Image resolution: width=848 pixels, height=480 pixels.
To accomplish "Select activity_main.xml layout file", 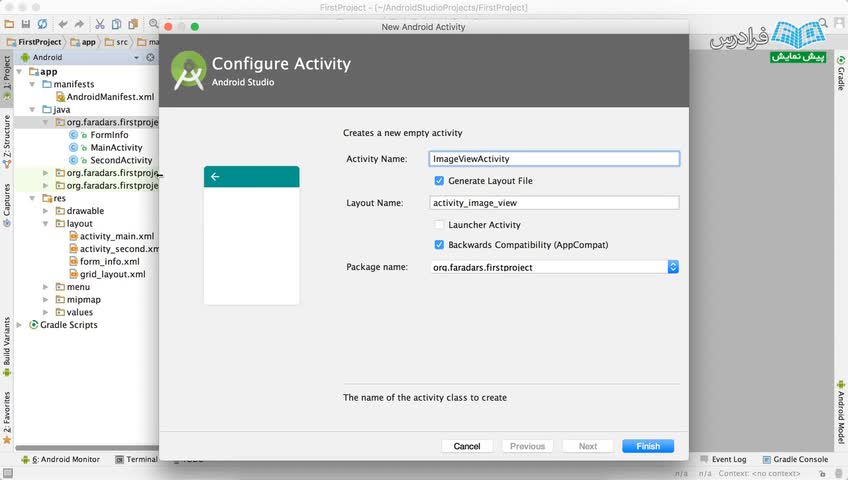I will click(x=117, y=236).
